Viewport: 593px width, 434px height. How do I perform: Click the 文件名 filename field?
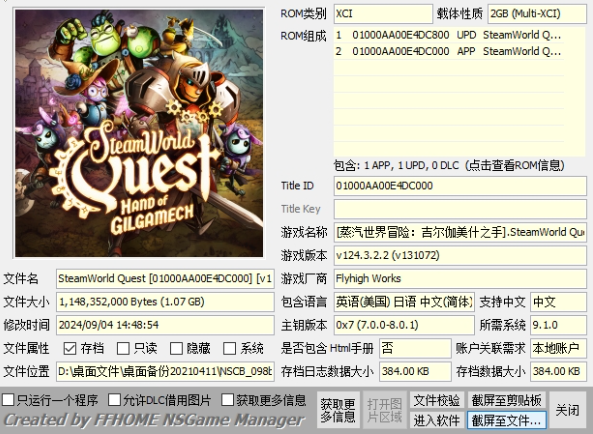(165, 279)
